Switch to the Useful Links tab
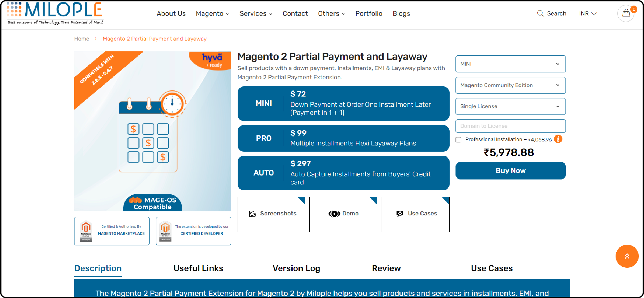644x298 pixels. 198,268
